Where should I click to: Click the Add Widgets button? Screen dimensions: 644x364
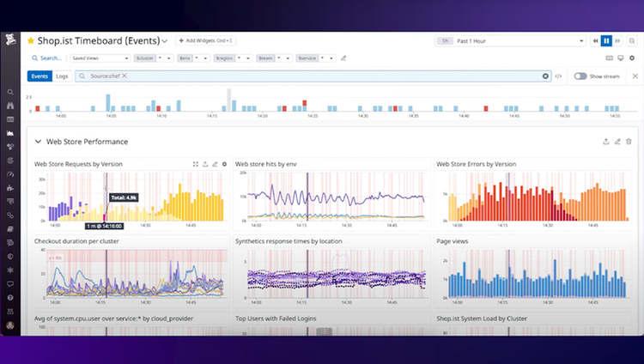pyautogui.click(x=206, y=40)
